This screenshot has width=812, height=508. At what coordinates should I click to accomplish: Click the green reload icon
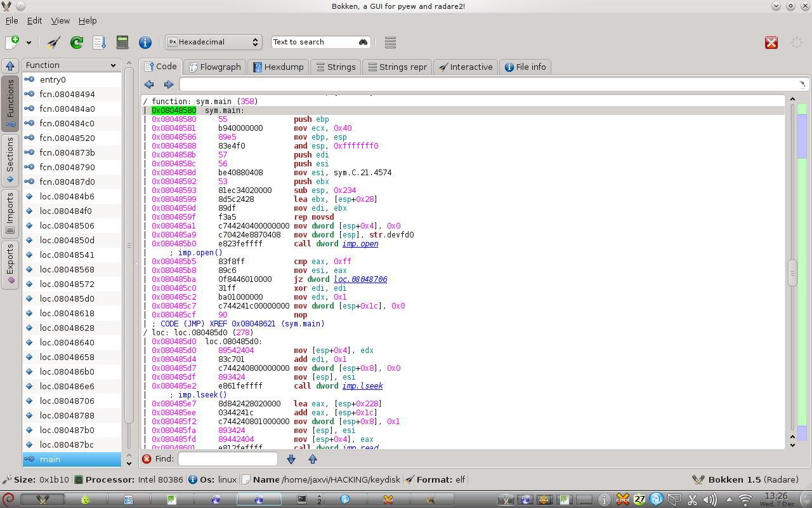[77, 43]
